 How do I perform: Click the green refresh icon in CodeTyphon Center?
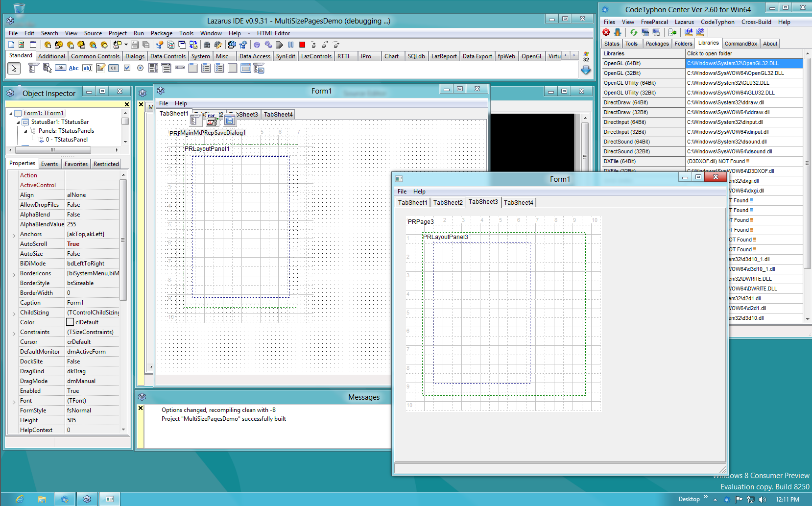point(634,32)
